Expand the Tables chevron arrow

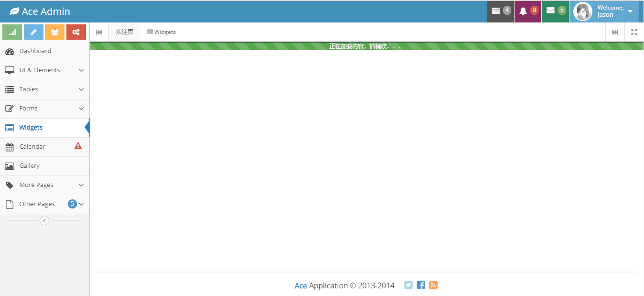click(x=81, y=89)
